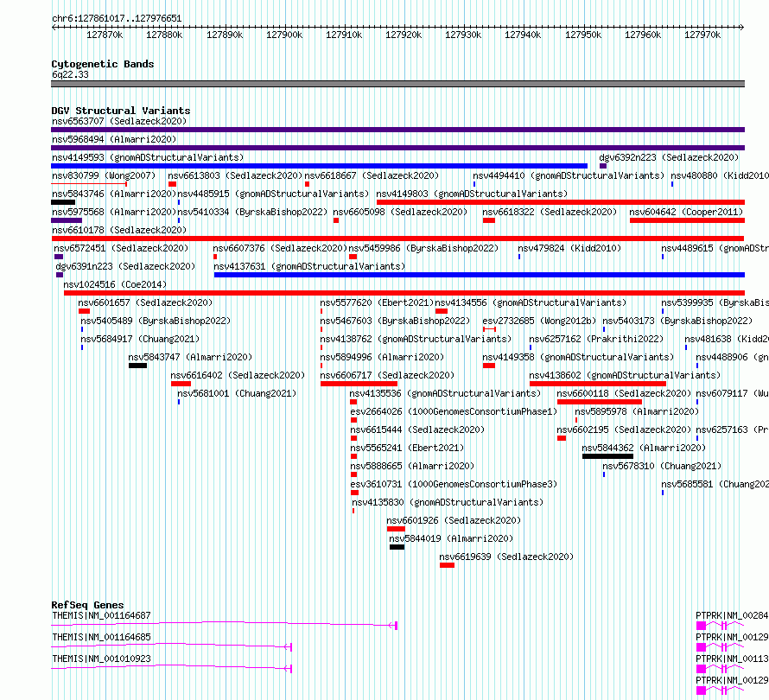The width and height of the screenshot is (769, 700).
Task: Click the nsv4149358 gnomAD variant label
Action: pos(578,357)
